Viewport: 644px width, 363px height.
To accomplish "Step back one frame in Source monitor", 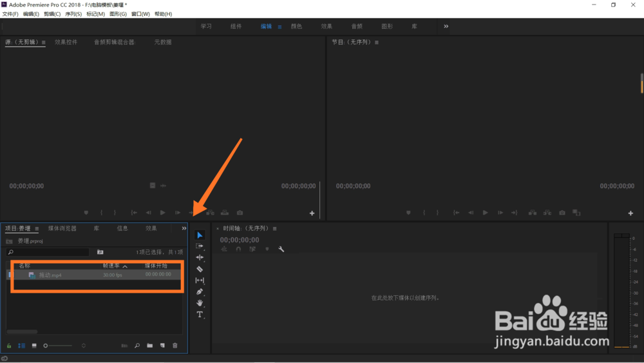I will (148, 213).
